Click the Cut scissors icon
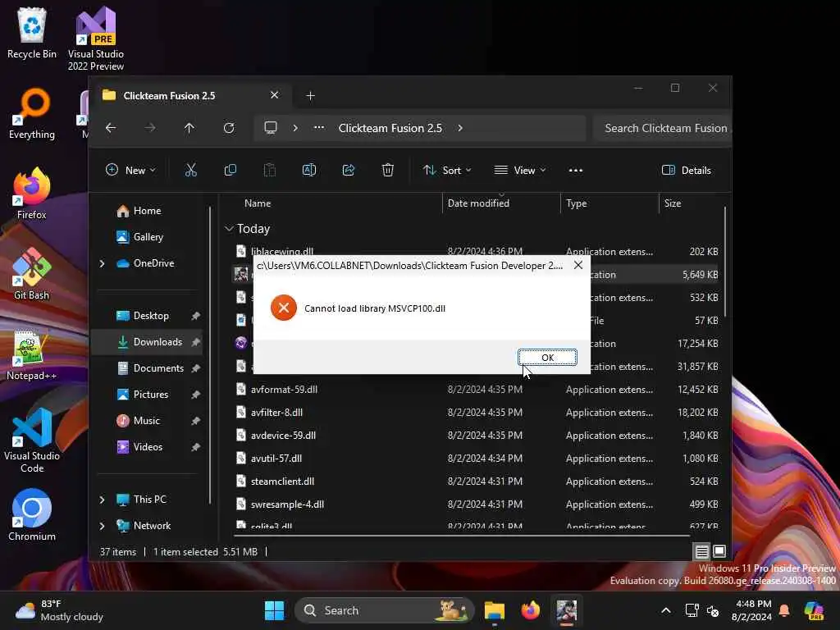Screen dimensions: 840x630 [190, 171]
